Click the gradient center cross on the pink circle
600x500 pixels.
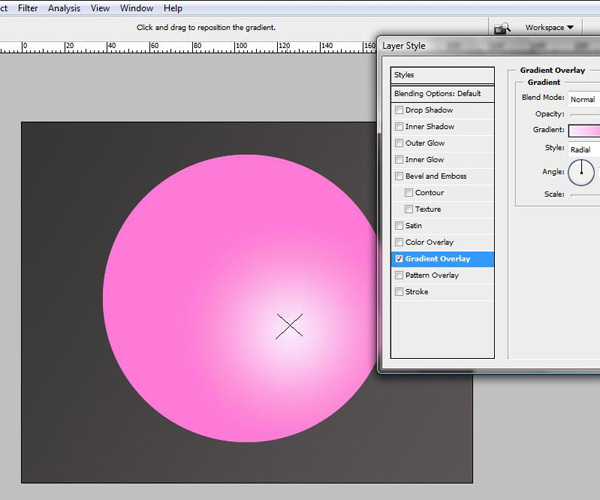coord(289,326)
